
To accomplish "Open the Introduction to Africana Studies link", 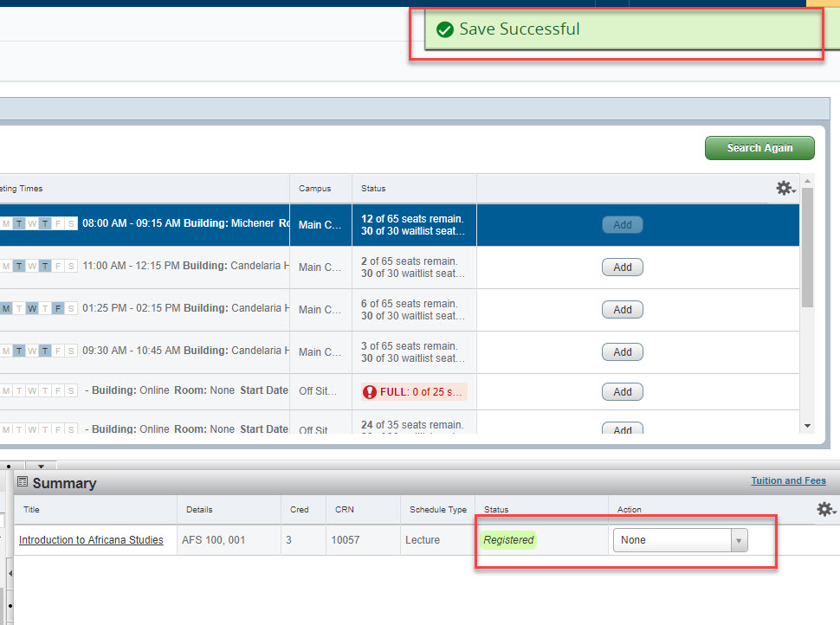I will (x=91, y=540).
